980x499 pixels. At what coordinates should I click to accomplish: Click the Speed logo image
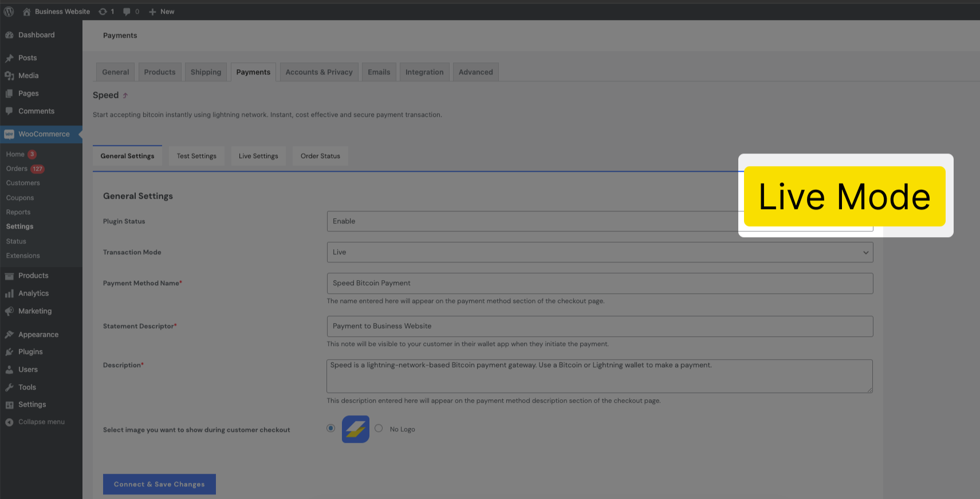point(356,429)
